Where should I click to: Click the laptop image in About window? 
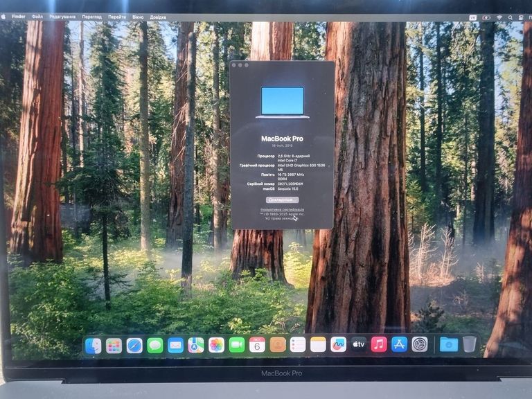coord(283,103)
